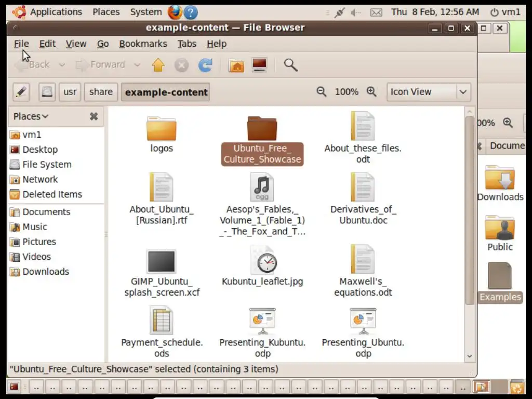Select GIMP_Ubuntu_splash_screen.xcf image
The width and height of the screenshot is (532, 399).
[162, 273]
